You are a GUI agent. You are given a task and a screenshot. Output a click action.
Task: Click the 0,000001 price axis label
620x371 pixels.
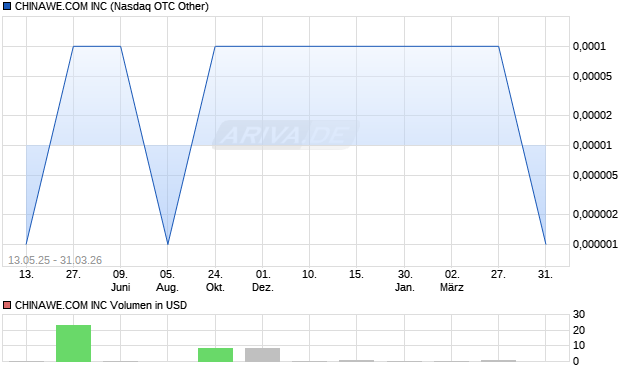point(595,244)
